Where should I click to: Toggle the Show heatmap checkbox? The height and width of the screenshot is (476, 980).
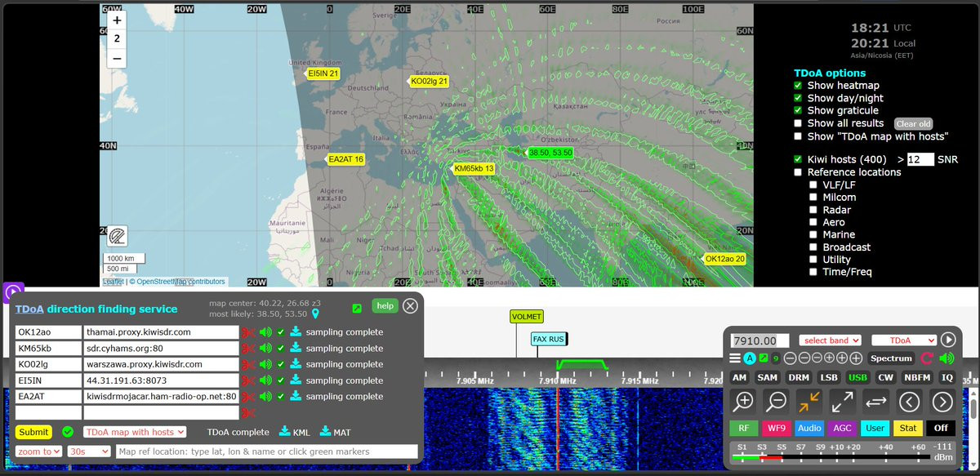pos(799,86)
